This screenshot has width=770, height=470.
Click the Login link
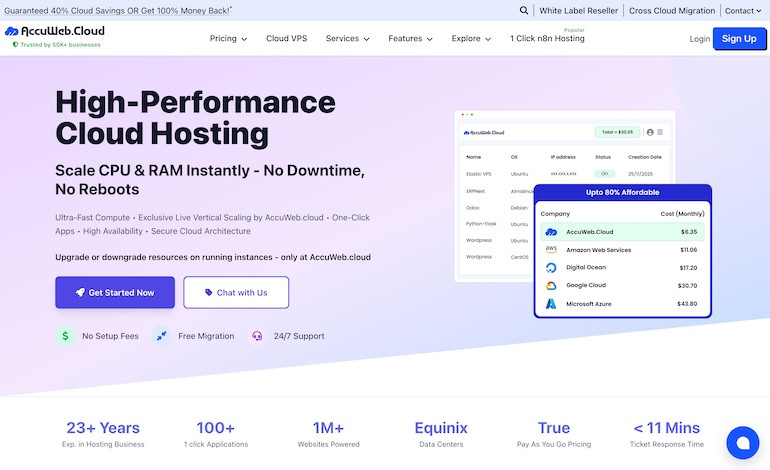pos(699,39)
